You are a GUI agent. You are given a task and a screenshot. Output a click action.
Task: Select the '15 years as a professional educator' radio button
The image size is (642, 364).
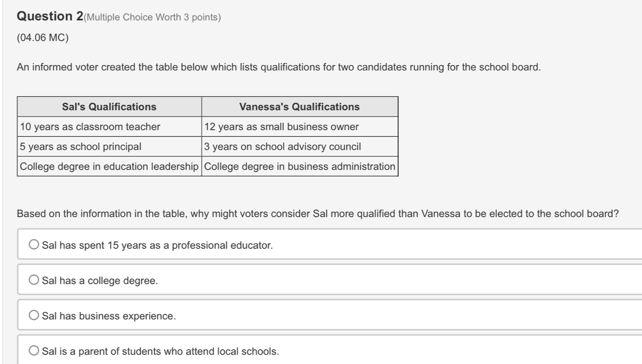click(34, 245)
